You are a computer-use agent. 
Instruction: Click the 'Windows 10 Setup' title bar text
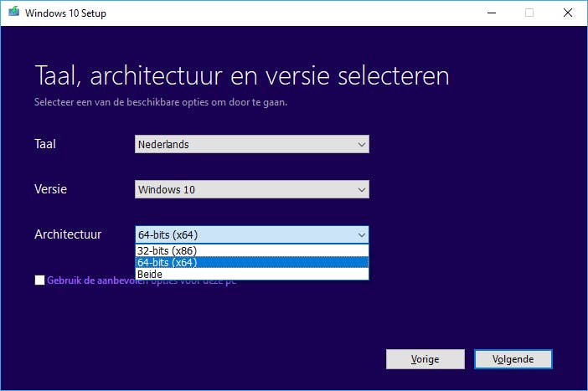pyautogui.click(x=65, y=13)
